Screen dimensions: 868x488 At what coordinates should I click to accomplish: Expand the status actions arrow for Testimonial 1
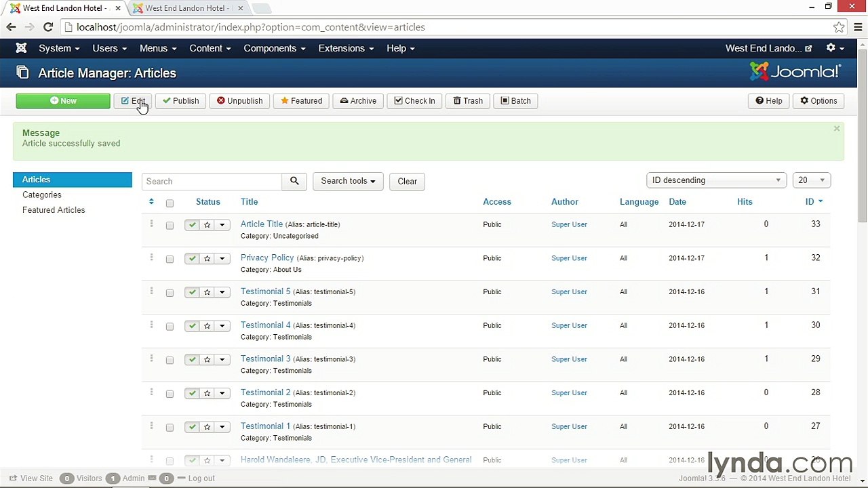pos(222,427)
